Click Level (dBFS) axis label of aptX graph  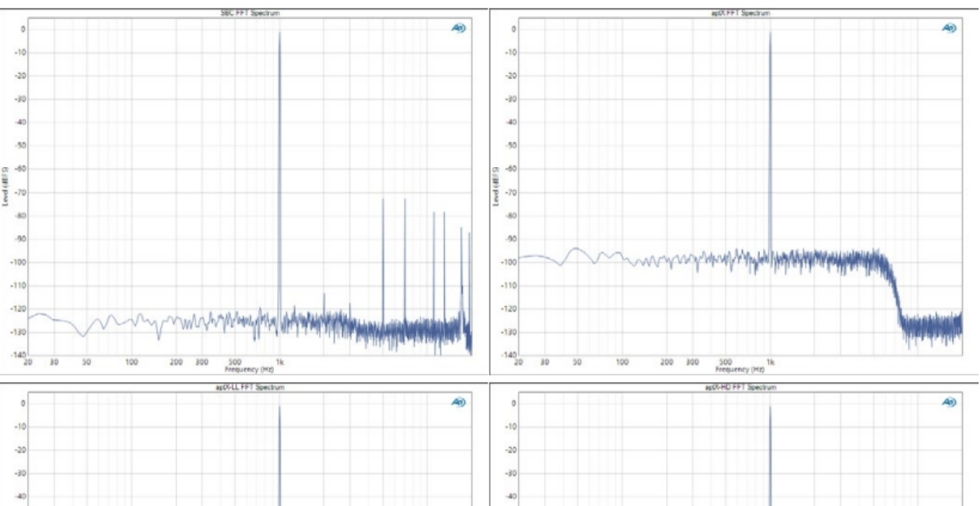tap(497, 187)
